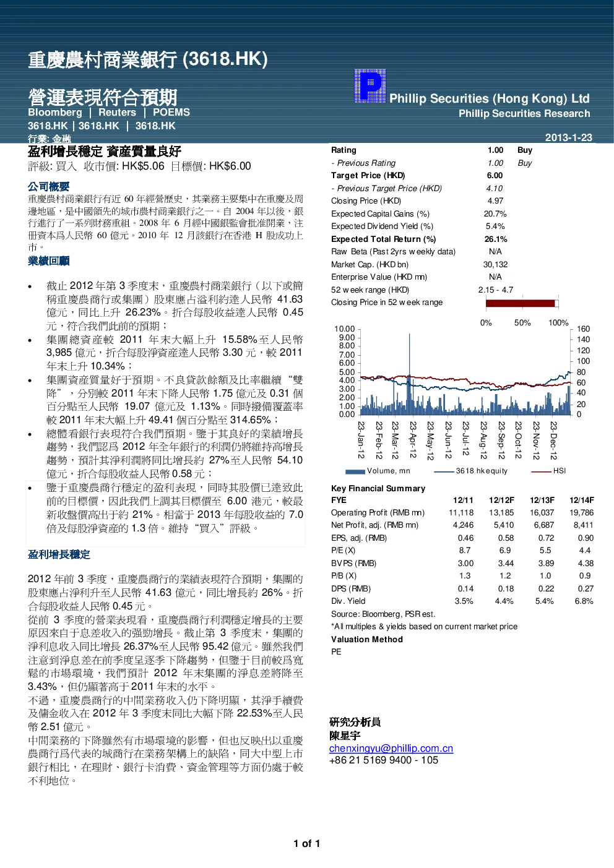
Task: Click the 'Volume, mn' chart legend entry
Action: 378,471
